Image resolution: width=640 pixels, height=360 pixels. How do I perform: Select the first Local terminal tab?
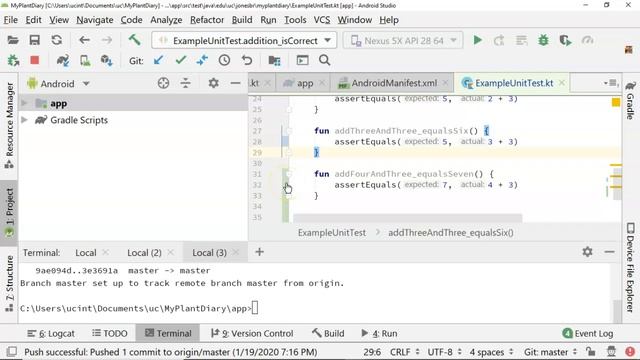pyautogui.click(x=86, y=253)
